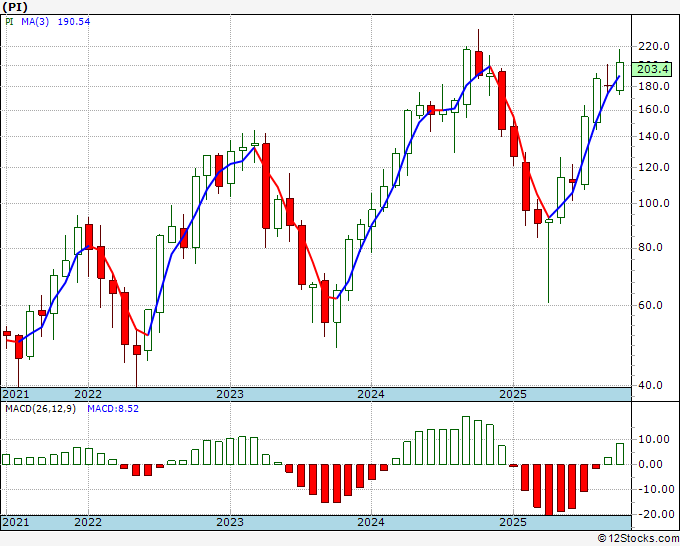
Task: Click 2022 on the MACD timeline
Action: pos(88,522)
